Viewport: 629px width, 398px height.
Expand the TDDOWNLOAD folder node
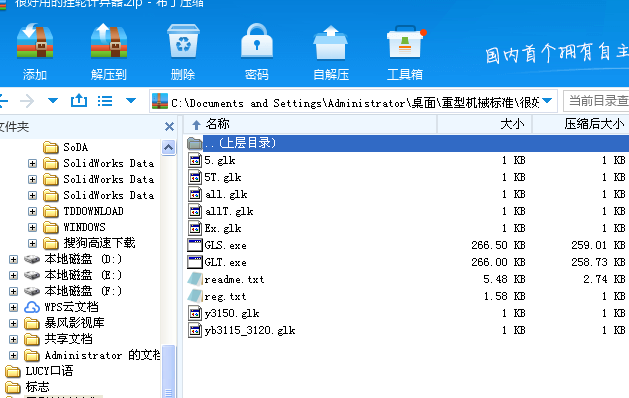pos(32,211)
